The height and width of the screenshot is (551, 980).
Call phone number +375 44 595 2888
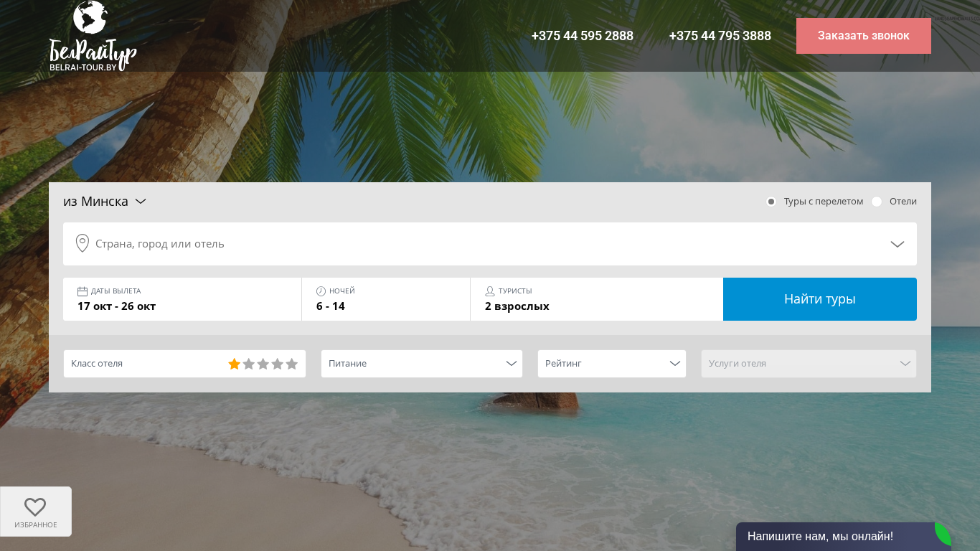(583, 36)
